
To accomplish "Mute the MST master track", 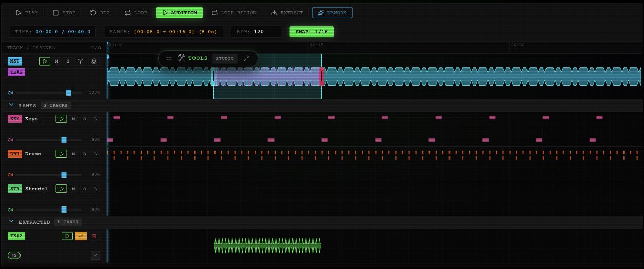I will pos(57,61).
